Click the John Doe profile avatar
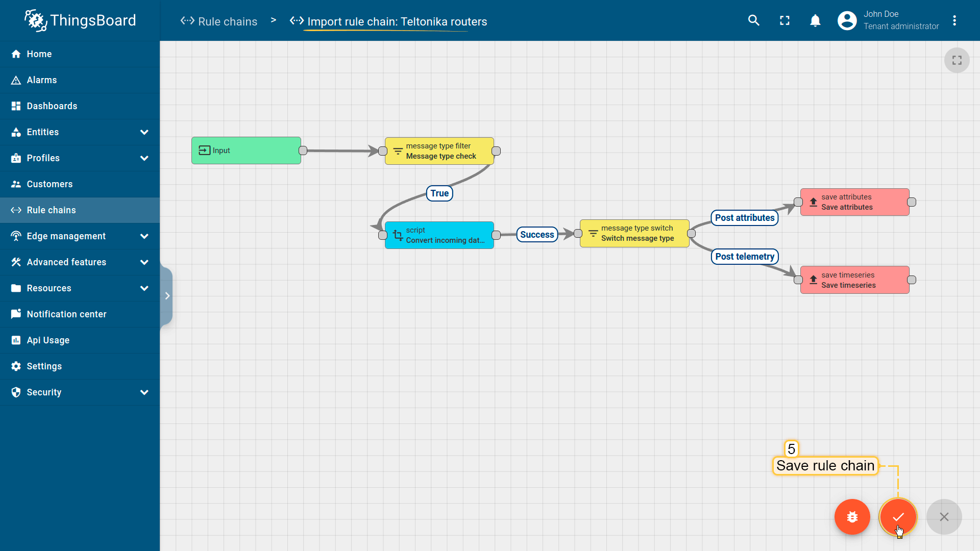Screen dimensions: 980x551 click(x=847, y=20)
